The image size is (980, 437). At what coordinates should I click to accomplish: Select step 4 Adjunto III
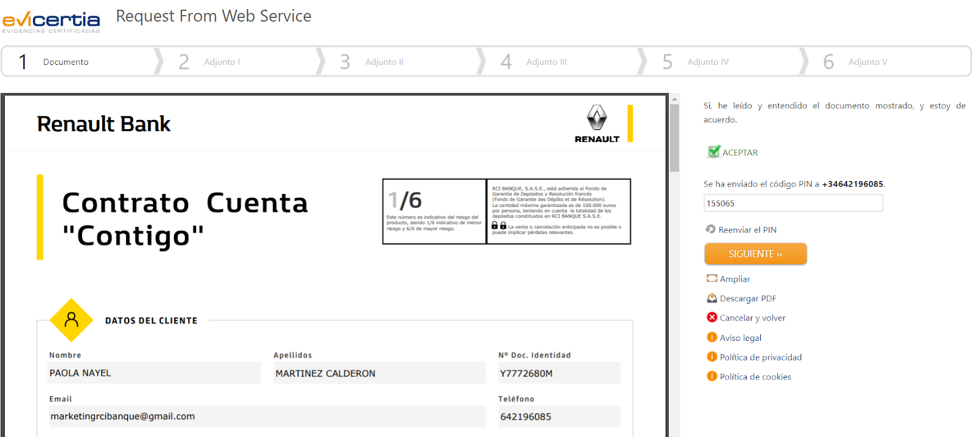562,61
